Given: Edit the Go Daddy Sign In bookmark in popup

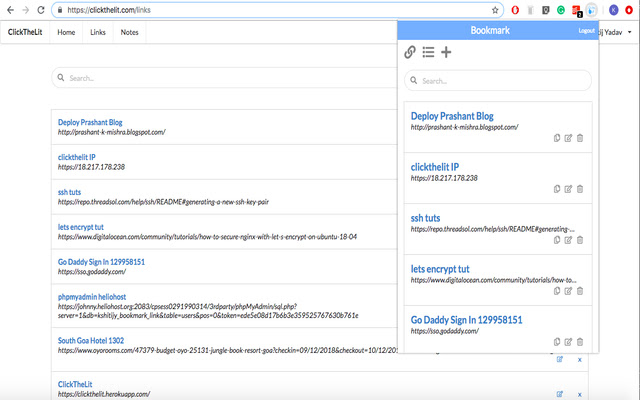Looking at the screenshot, I should tap(568, 342).
